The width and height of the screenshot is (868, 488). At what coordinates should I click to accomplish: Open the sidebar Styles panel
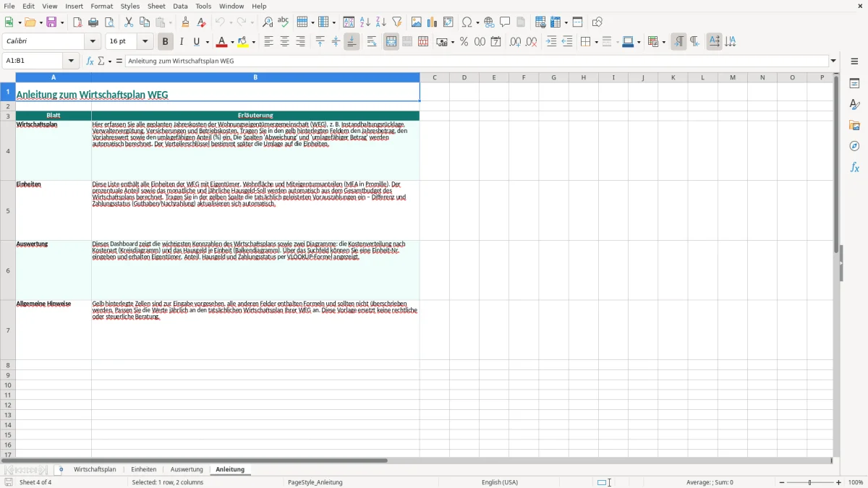tap(854, 104)
